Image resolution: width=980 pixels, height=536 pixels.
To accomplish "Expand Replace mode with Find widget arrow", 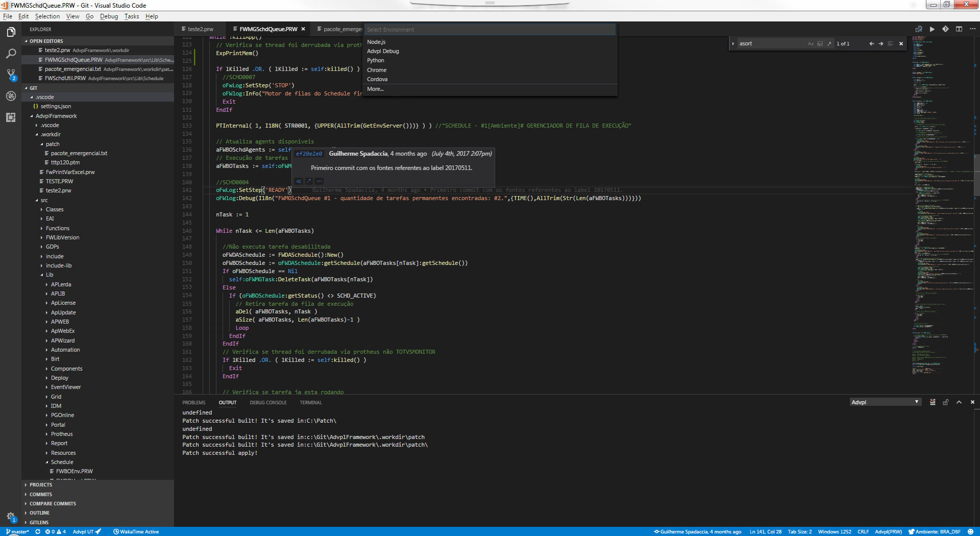I will 733,44.
